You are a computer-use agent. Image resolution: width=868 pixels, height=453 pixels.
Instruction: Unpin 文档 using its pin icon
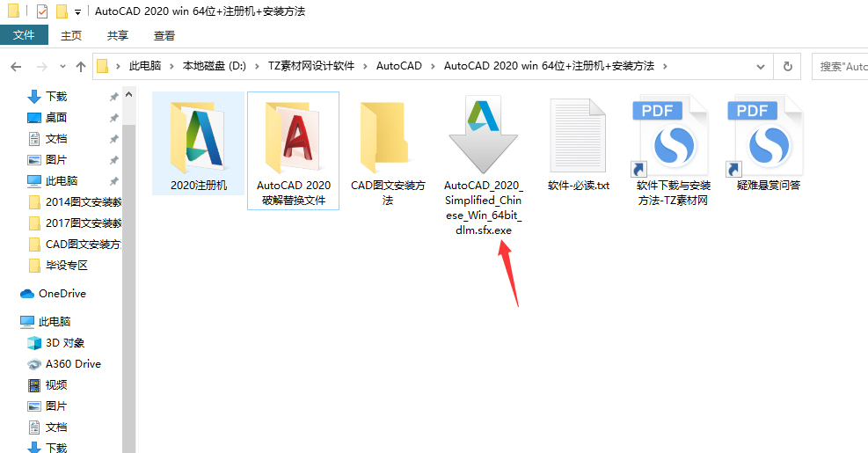point(114,139)
